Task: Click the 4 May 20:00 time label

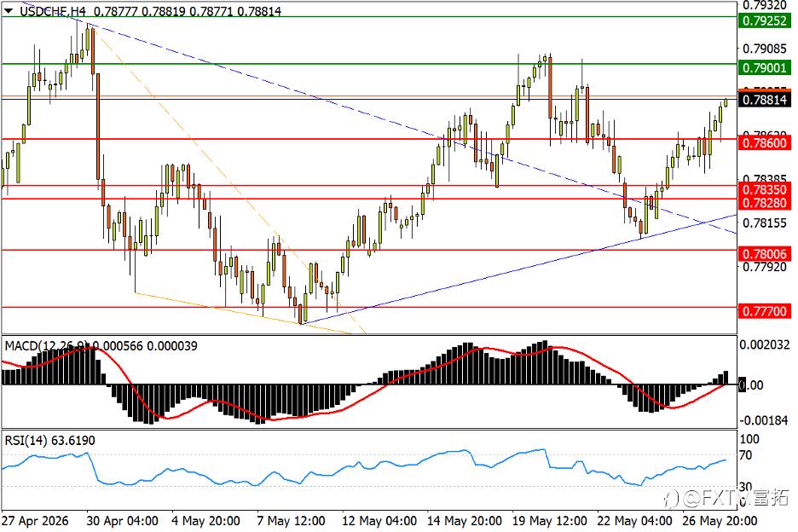Action: pyautogui.click(x=206, y=521)
